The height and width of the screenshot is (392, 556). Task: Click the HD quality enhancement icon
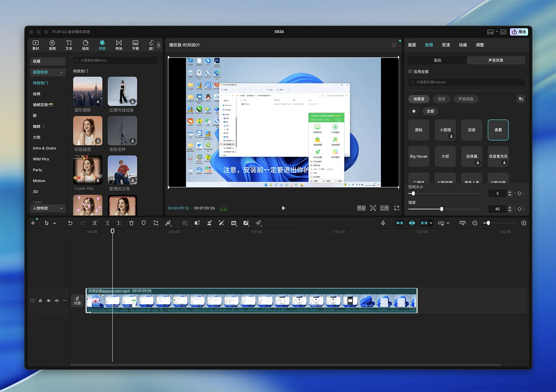[234, 223]
